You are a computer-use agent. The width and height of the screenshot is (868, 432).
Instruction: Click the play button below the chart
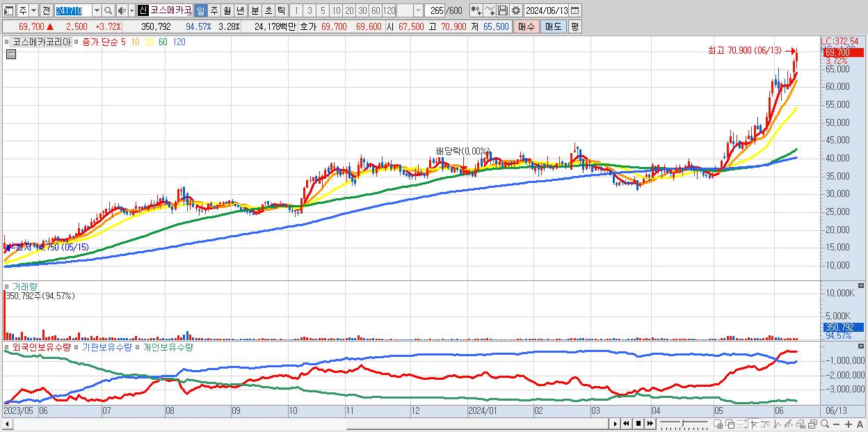(x=615, y=424)
